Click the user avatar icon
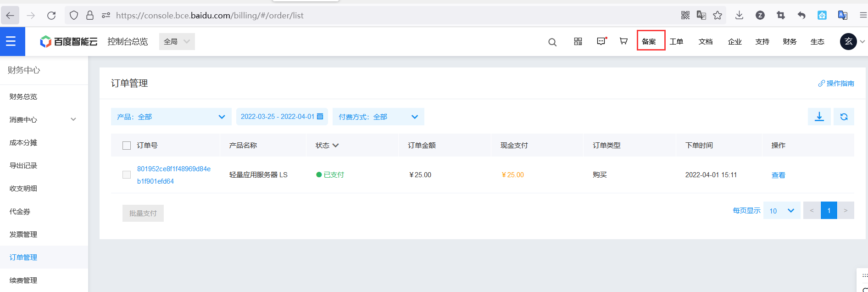 [848, 41]
